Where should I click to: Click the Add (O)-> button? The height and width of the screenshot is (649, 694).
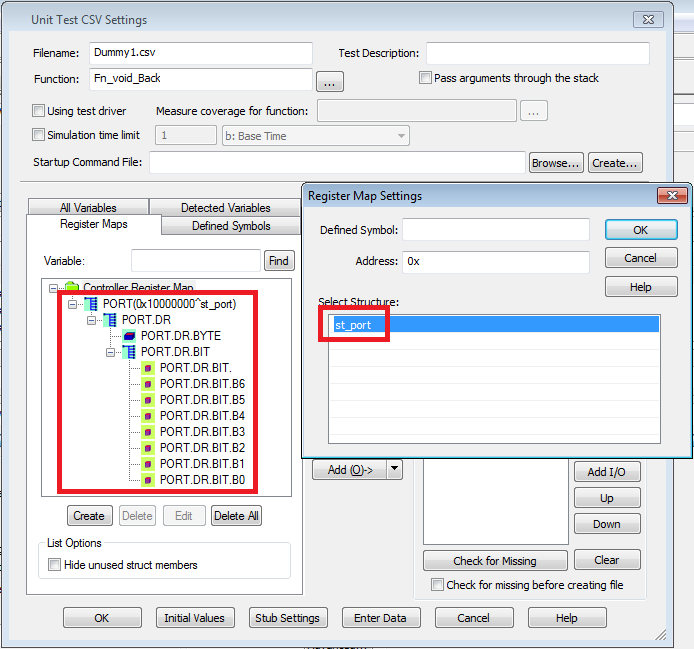pyautogui.click(x=350, y=469)
